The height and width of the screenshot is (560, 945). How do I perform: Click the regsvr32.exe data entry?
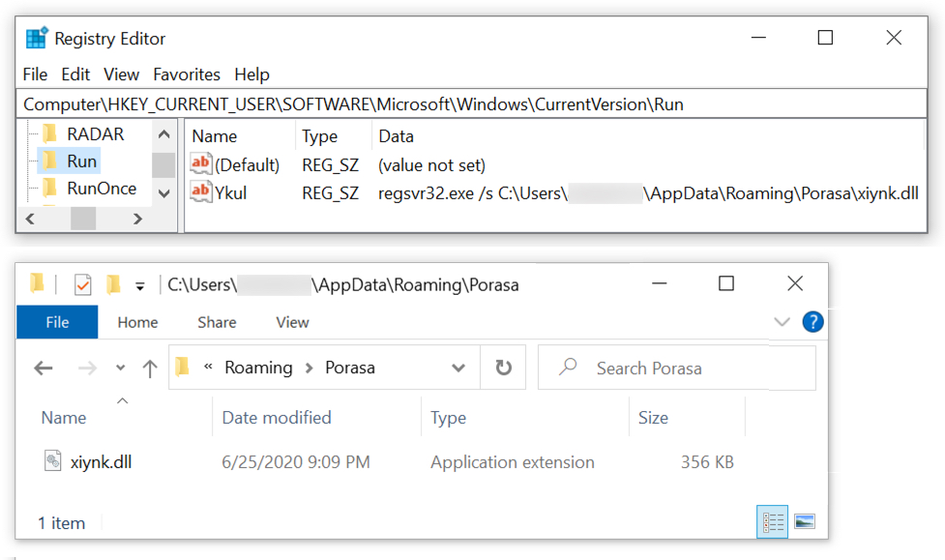click(648, 192)
